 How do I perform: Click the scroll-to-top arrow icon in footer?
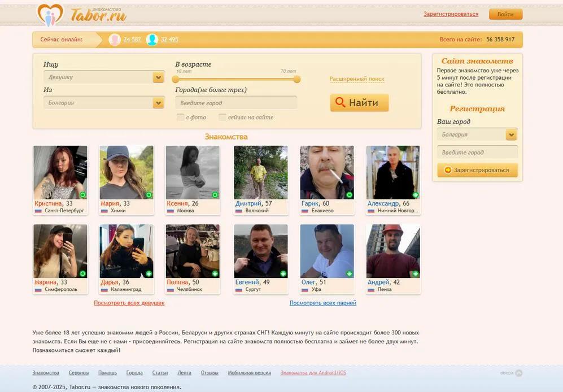coord(519,373)
